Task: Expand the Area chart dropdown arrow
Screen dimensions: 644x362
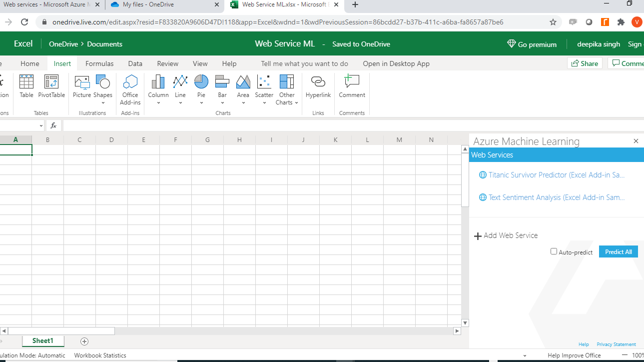Action: click(x=243, y=103)
